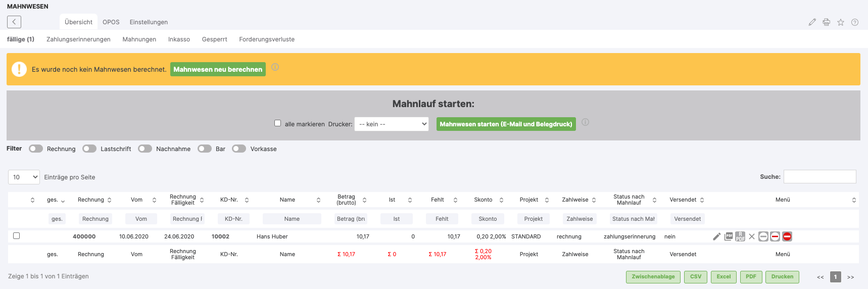The height and width of the screenshot is (289, 868).
Task: Check the 'alle markieren' checkbox
Action: pos(277,123)
